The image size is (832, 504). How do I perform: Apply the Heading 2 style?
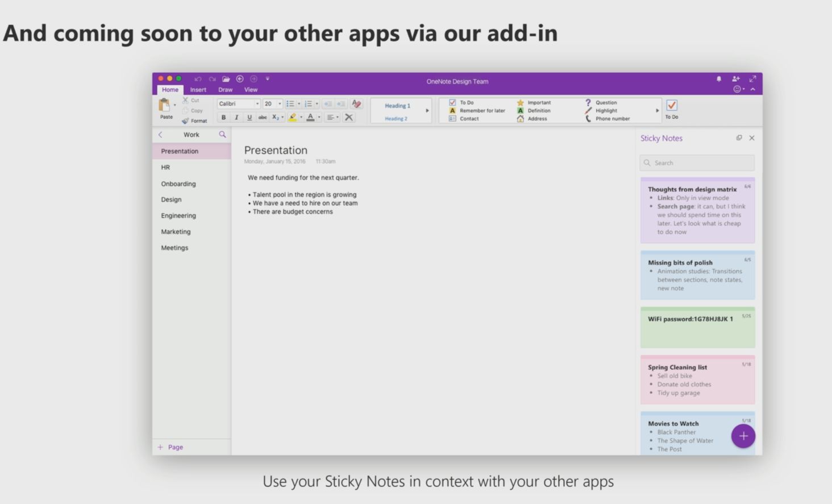point(396,119)
